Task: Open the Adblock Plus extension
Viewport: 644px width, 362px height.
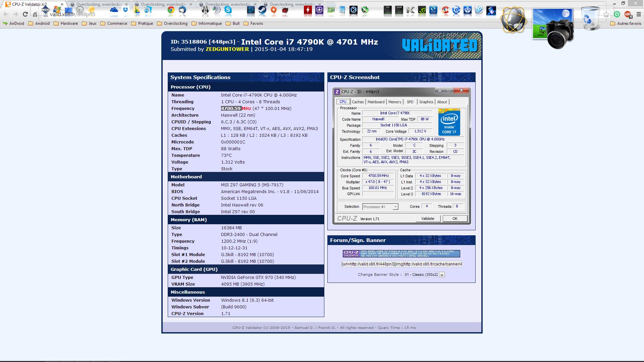Action: 628,14
